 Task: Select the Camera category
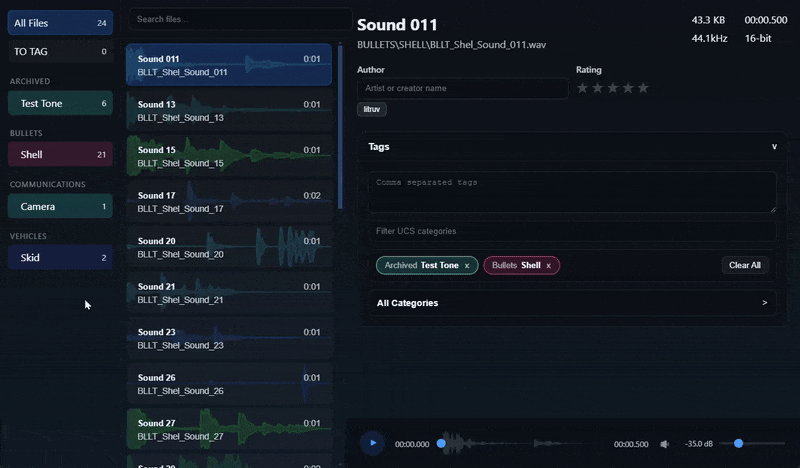coord(60,207)
